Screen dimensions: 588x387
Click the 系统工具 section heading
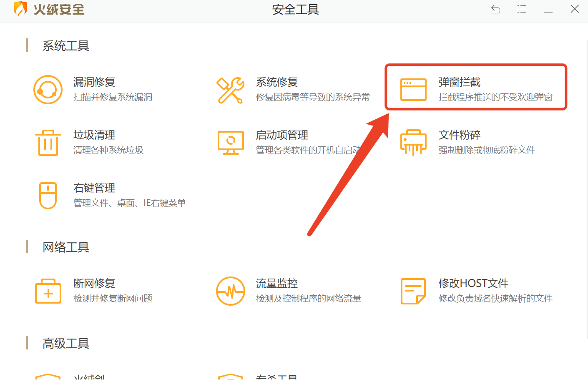click(66, 46)
